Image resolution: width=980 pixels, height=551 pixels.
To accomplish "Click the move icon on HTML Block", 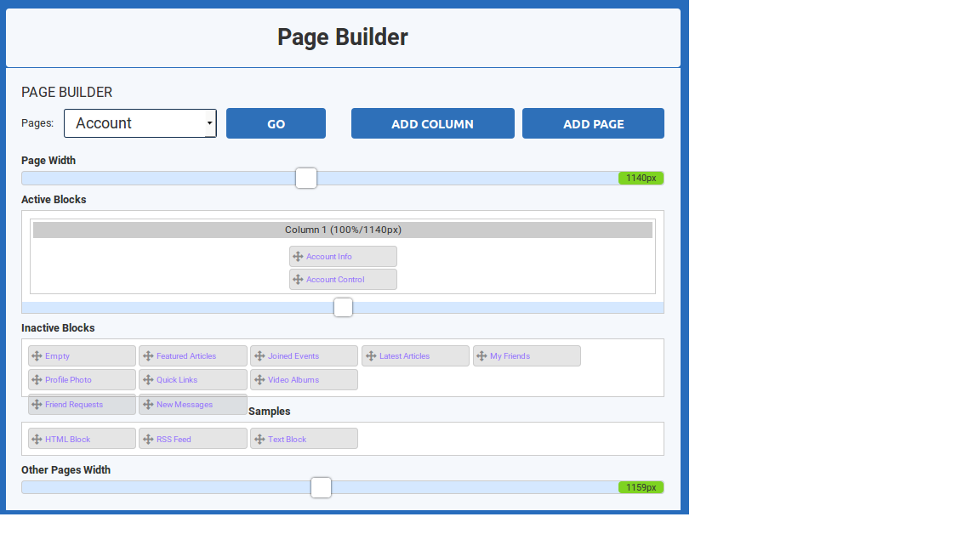I will [x=37, y=440].
